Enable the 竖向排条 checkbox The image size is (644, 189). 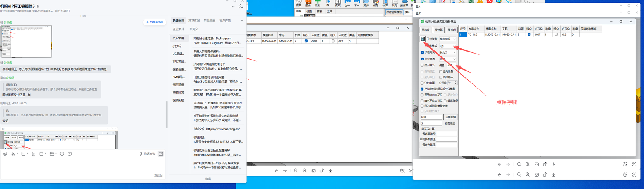coord(441,71)
